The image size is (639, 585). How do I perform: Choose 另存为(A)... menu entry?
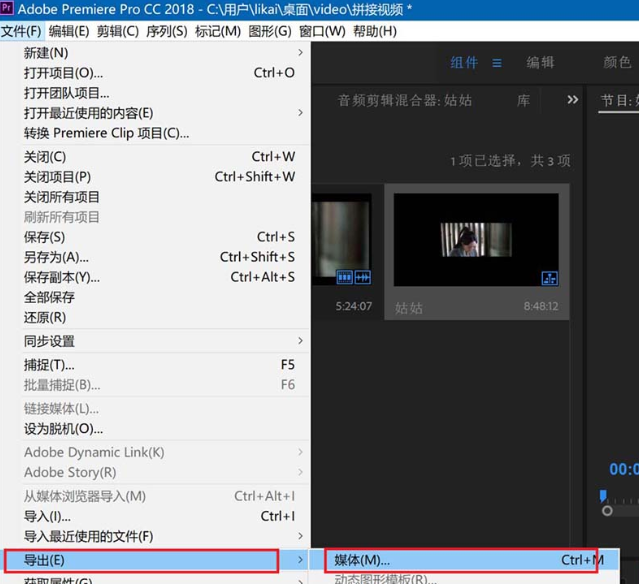pos(155,257)
